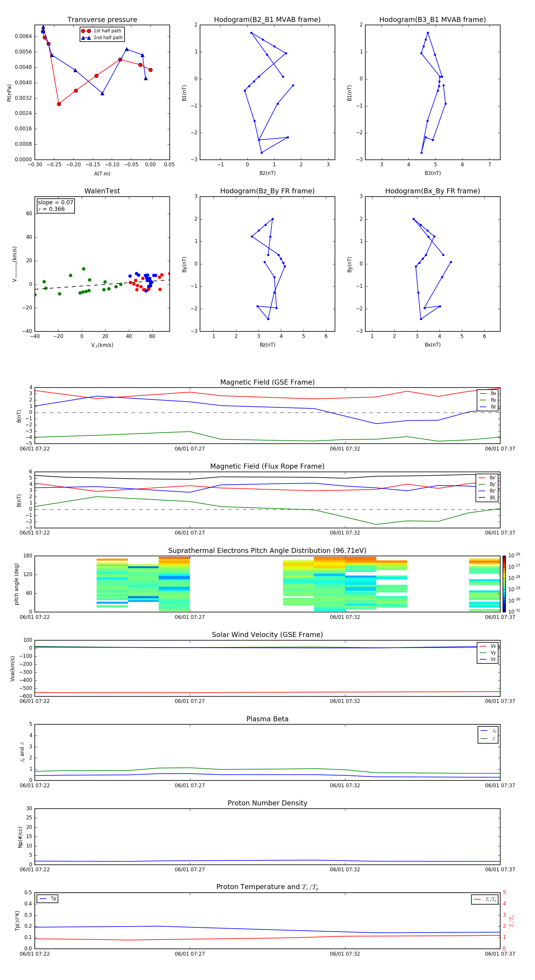
Task: Click the "Bz(nT)" x-axis label
Action: (267, 345)
